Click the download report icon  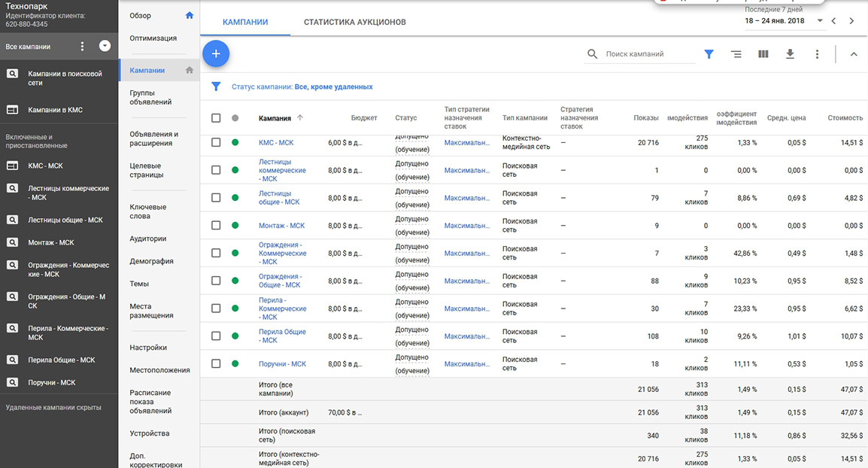click(x=790, y=54)
